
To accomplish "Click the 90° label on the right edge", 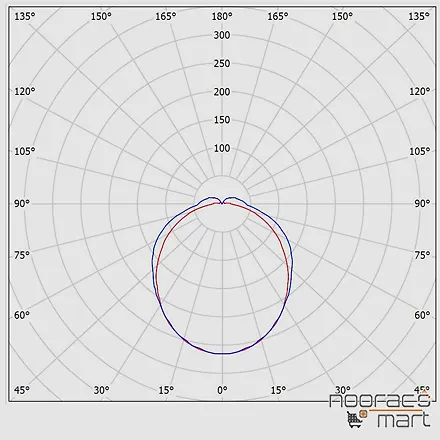I will pyautogui.click(x=422, y=203).
